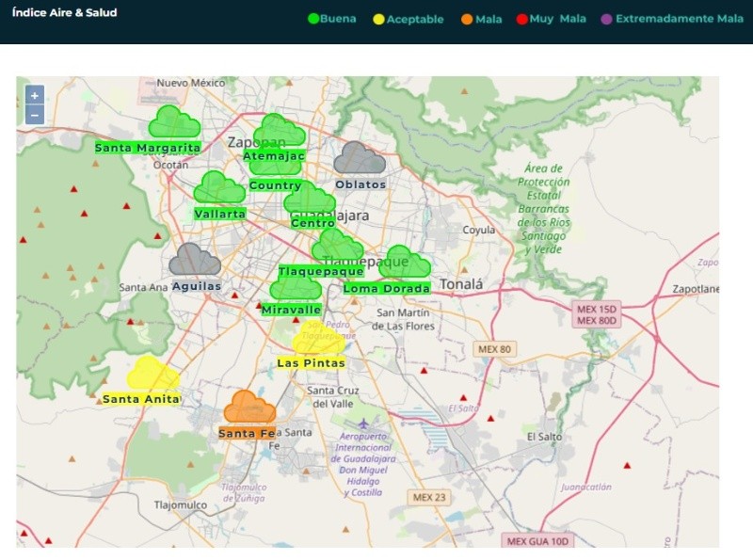753x560 pixels.
Task: Open the Tlaquepaque station cloud marker
Action: (x=336, y=247)
